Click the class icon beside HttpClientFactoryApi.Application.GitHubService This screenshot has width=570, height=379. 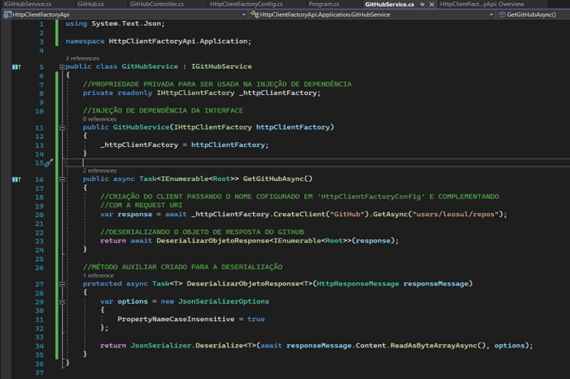pos(255,15)
